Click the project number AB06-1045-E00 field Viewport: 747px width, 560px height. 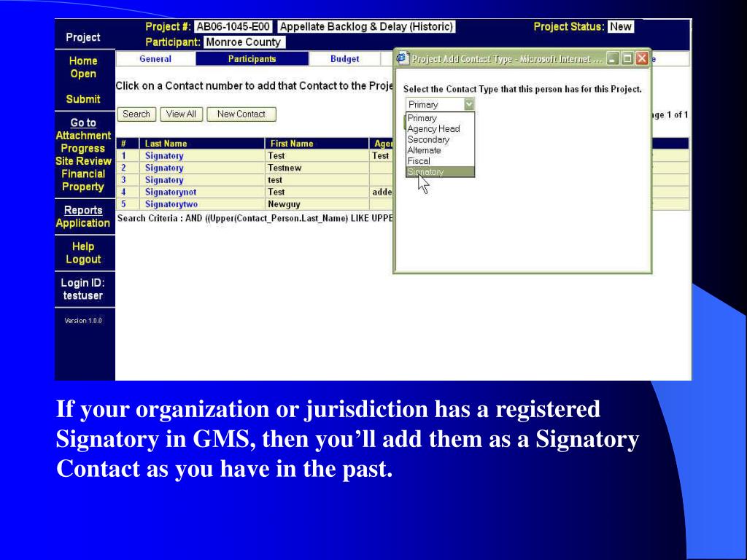pos(233,27)
